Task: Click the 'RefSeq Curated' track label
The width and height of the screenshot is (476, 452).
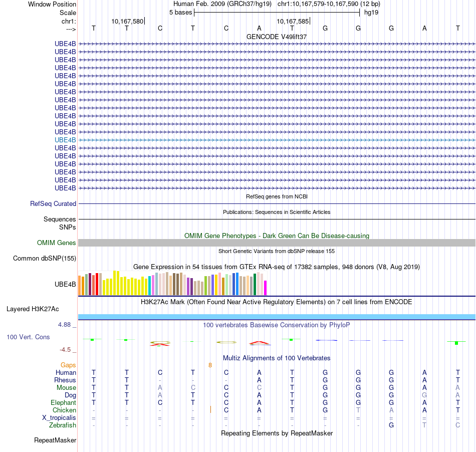Action: tap(53, 203)
